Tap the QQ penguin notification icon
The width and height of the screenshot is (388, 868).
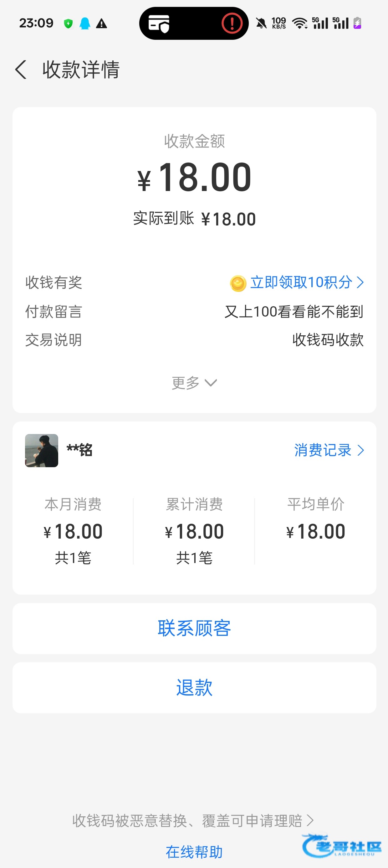click(x=85, y=23)
